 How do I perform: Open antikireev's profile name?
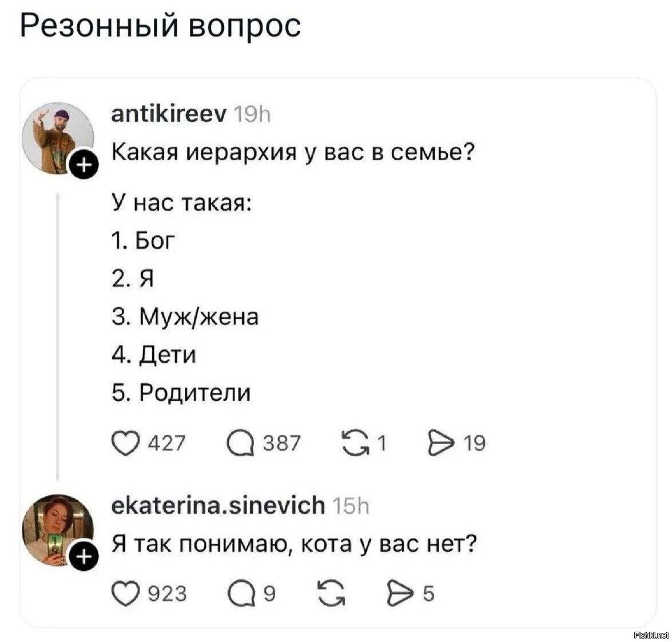click(169, 113)
